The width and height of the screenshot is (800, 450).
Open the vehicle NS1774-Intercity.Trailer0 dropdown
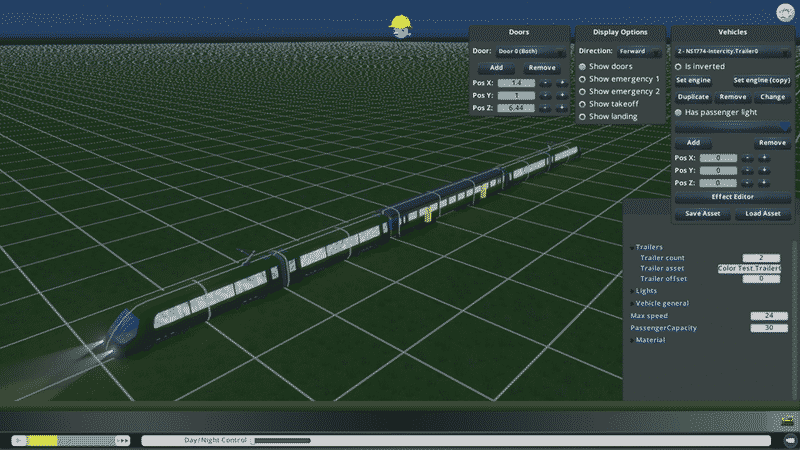(733, 51)
